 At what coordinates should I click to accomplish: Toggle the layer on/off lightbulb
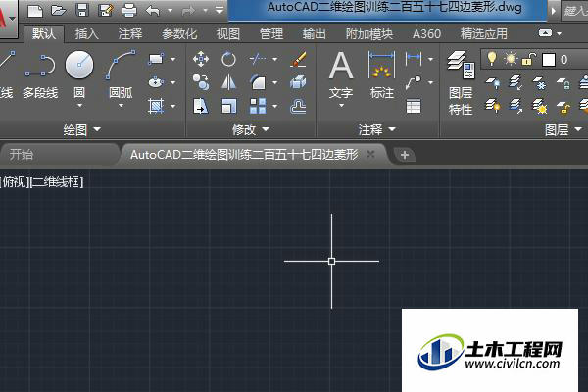pos(492,59)
